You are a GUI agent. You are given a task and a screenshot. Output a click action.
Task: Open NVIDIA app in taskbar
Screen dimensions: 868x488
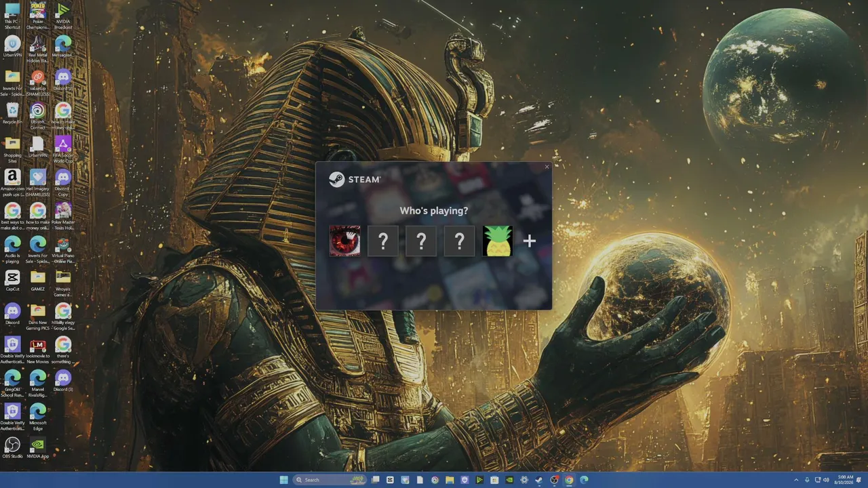[509, 480]
